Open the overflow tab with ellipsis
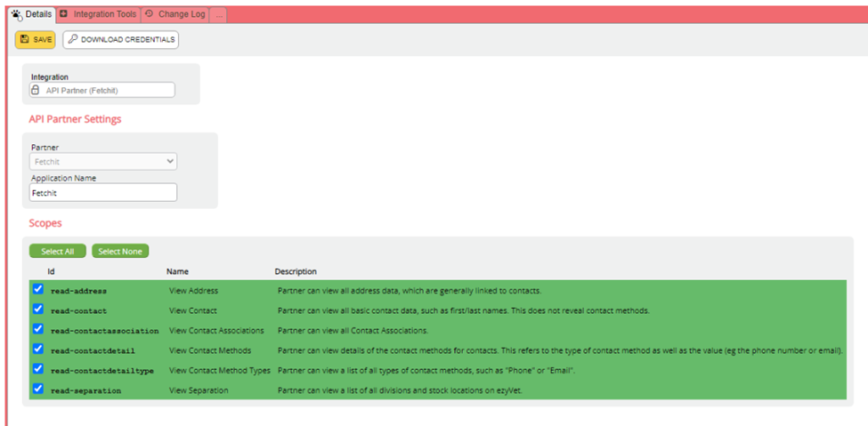868x426 pixels. (x=219, y=14)
